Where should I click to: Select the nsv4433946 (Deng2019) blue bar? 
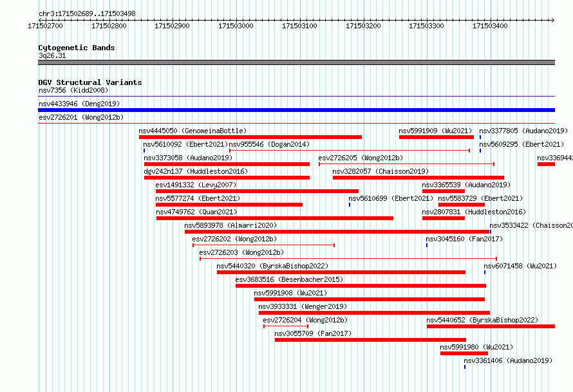pyautogui.click(x=296, y=110)
